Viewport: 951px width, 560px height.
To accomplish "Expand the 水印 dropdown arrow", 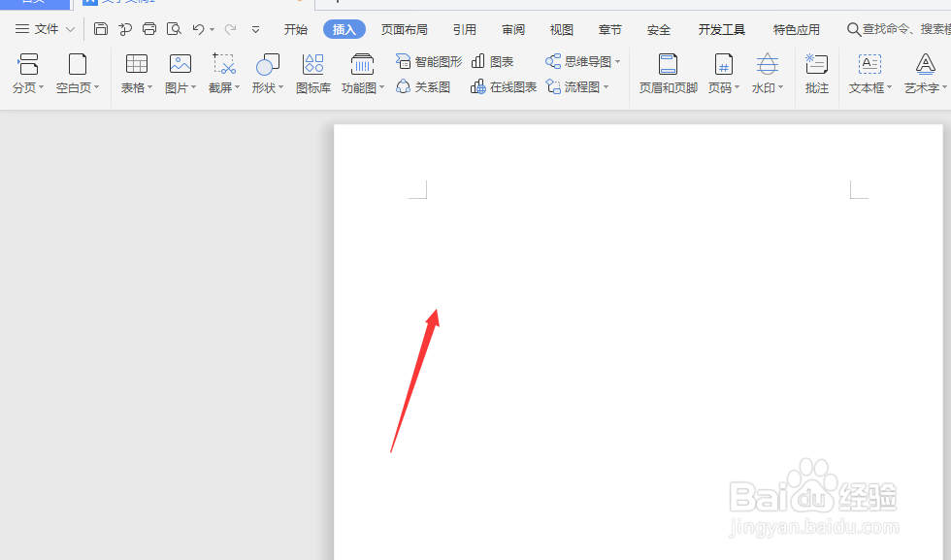I will (780, 87).
